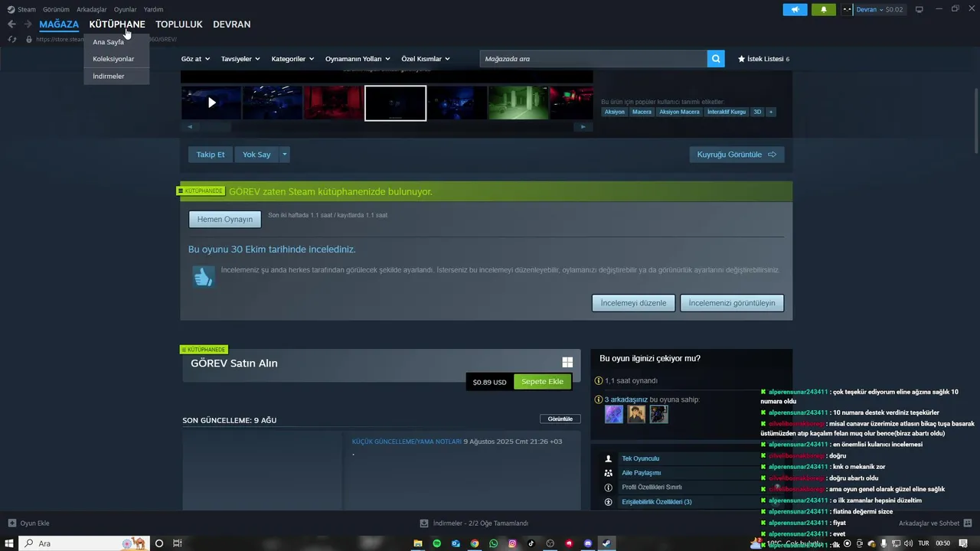Click the wishlist star icon
Screen dimensions: 980x551
741,59
